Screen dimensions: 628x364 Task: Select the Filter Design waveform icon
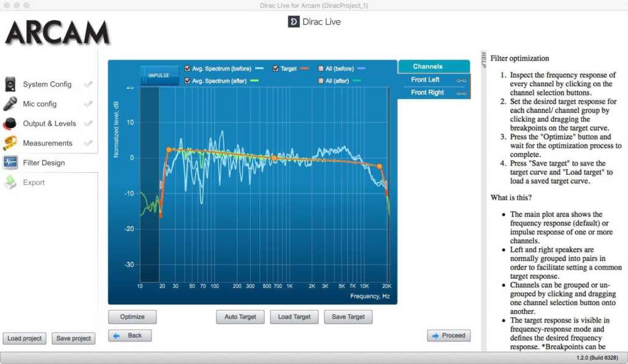pyautogui.click(x=10, y=162)
